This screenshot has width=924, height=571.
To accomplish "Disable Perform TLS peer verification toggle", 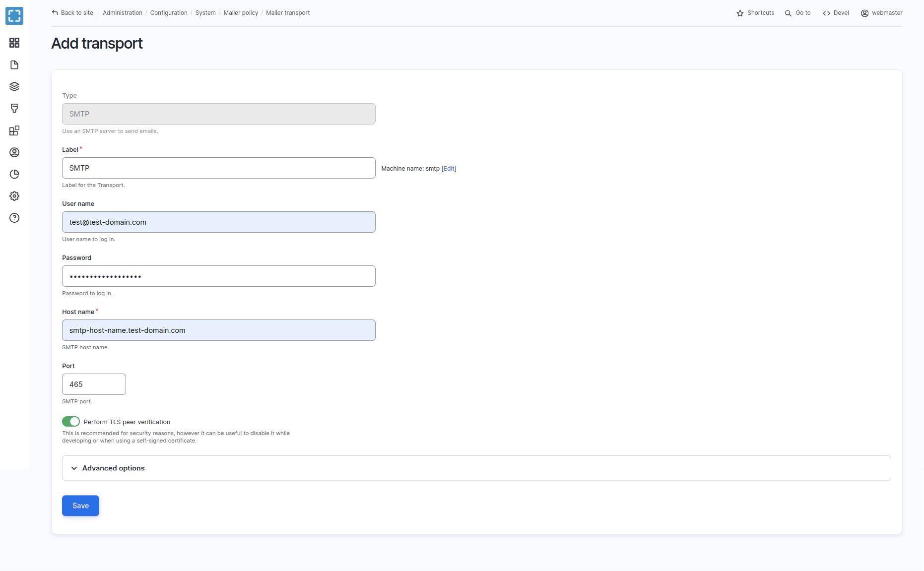I will (x=71, y=422).
